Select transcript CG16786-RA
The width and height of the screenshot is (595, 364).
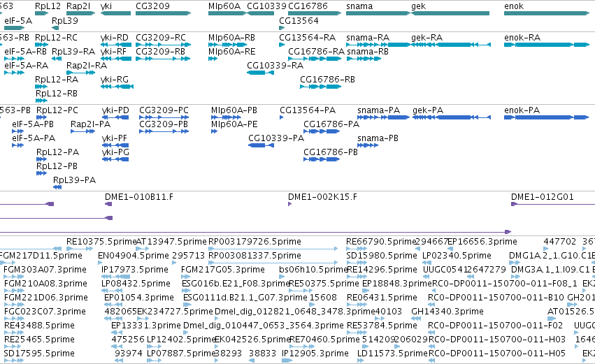point(315,59)
